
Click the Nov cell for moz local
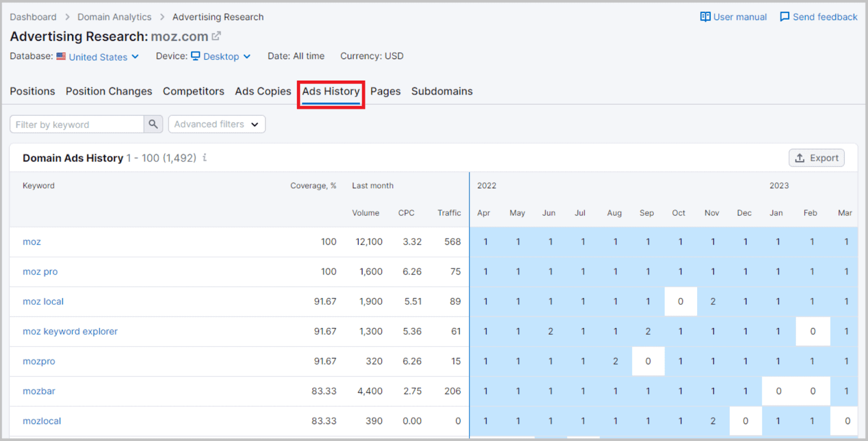tap(713, 302)
